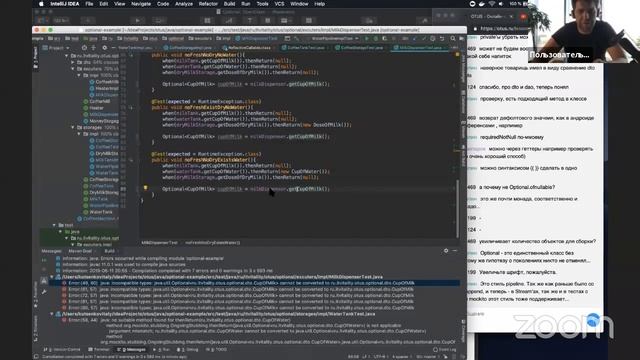640x360 pixels.
Task: Run test noFreshExistDryNoWater from gutter icon
Action: coord(131,107)
